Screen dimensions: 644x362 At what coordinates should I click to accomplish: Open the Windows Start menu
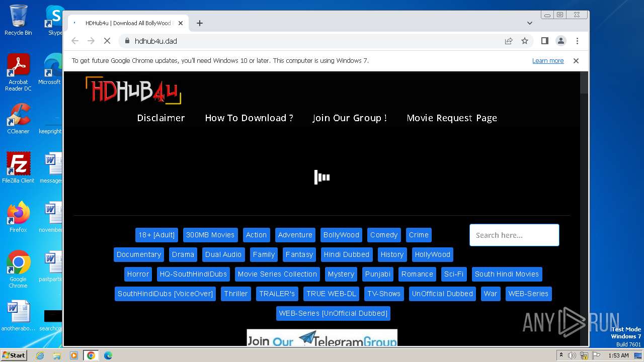click(x=14, y=355)
